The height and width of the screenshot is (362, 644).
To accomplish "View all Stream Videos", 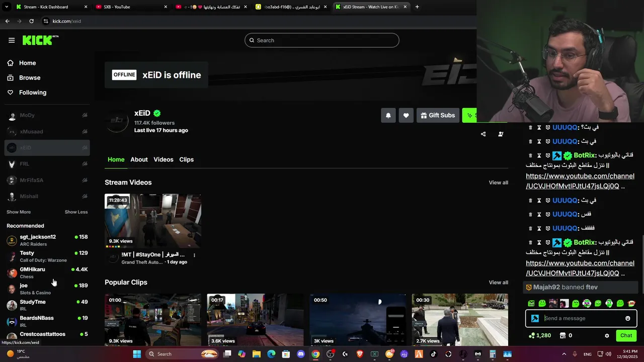I will pyautogui.click(x=499, y=183).
